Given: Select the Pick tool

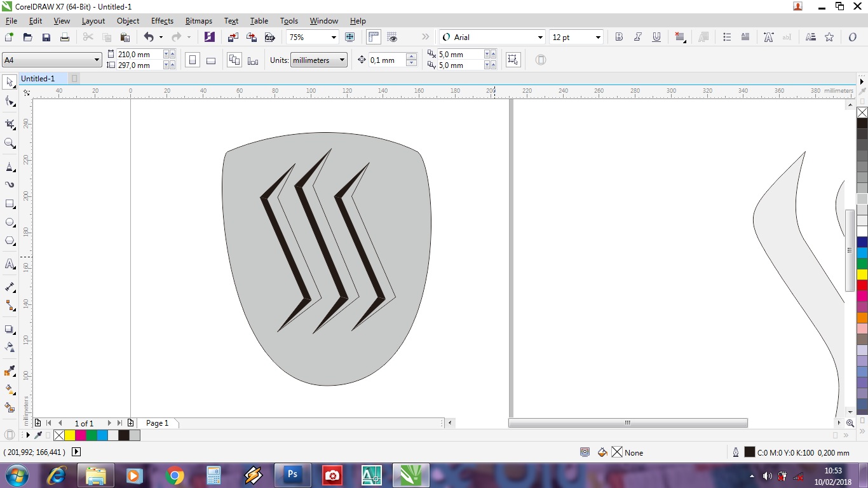Looking at the screenshot, I should coord(10,82).
